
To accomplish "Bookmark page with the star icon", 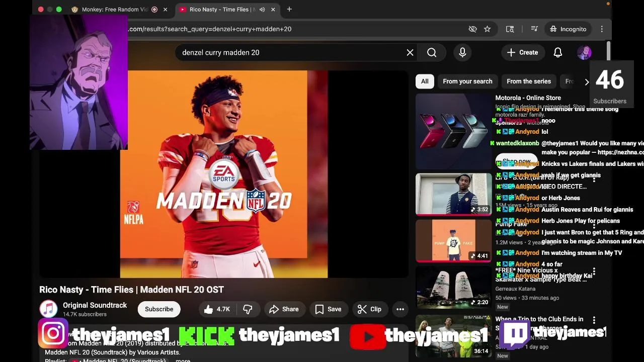I will (x=487, y=29).
